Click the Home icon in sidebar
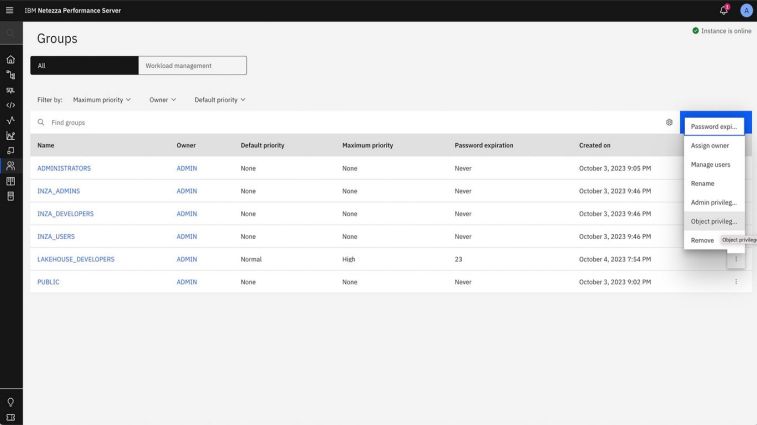This screenshot has height=425, width=757. coord(11,60)
